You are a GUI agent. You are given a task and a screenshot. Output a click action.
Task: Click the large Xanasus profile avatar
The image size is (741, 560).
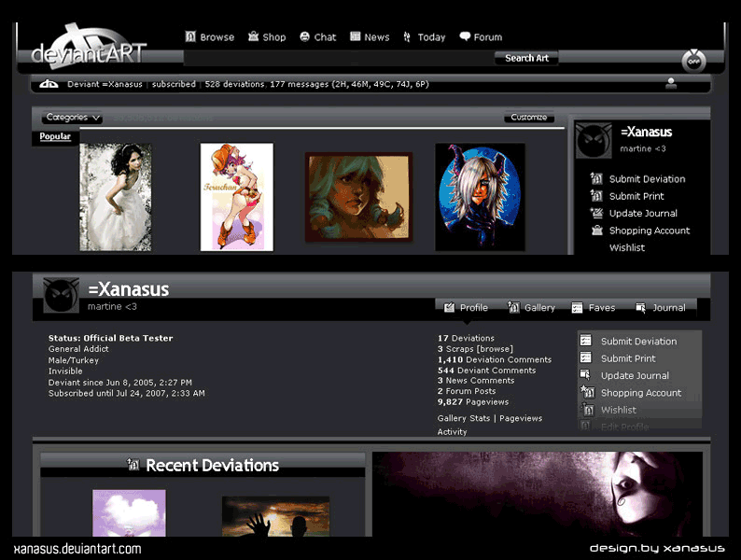(61, 295)
